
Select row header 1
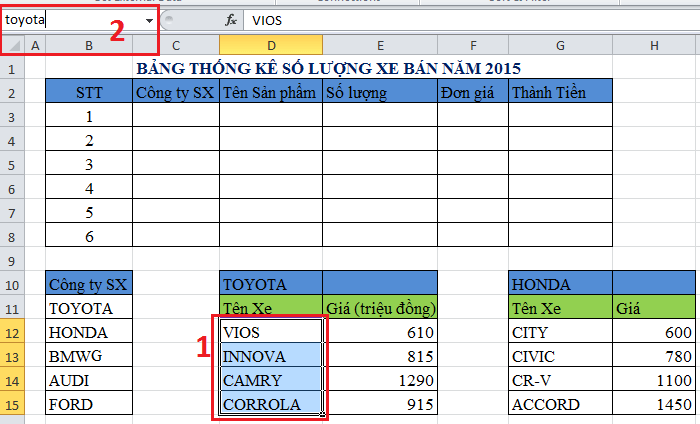click(x=12, y=69)
